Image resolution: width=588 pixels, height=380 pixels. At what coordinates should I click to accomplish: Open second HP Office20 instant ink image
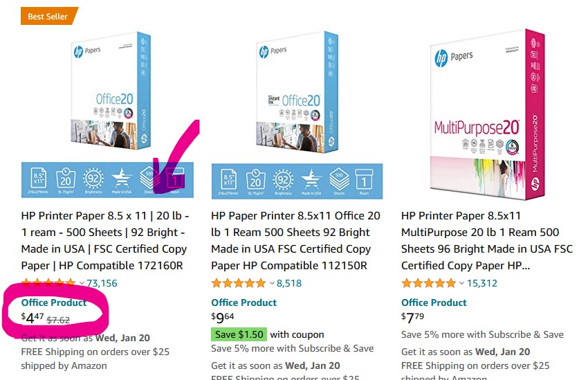pyautogui.click(x=297, y=114)
